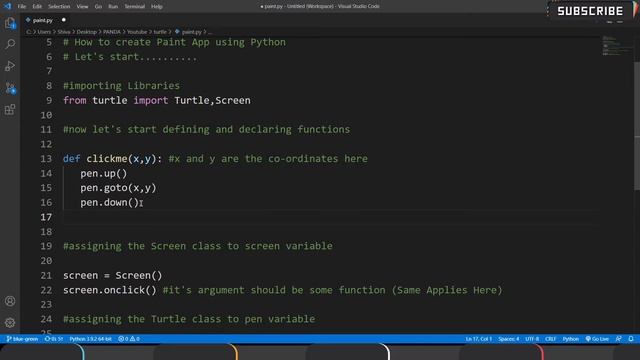Image resolution: width=640 pixels, height=360 pixels.
Task: Open the Manage gear icon
Action: tap(10, 322)
